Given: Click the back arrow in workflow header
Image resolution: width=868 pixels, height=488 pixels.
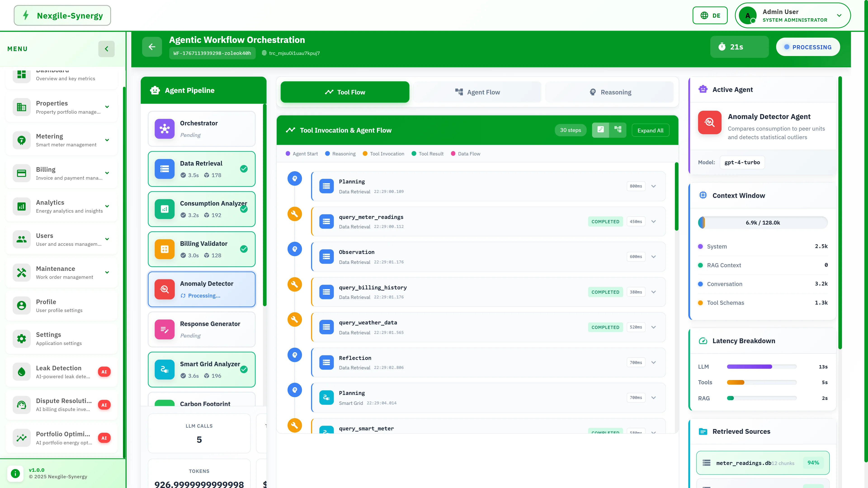Looking at the screenshot, I should tap(152, 47).
